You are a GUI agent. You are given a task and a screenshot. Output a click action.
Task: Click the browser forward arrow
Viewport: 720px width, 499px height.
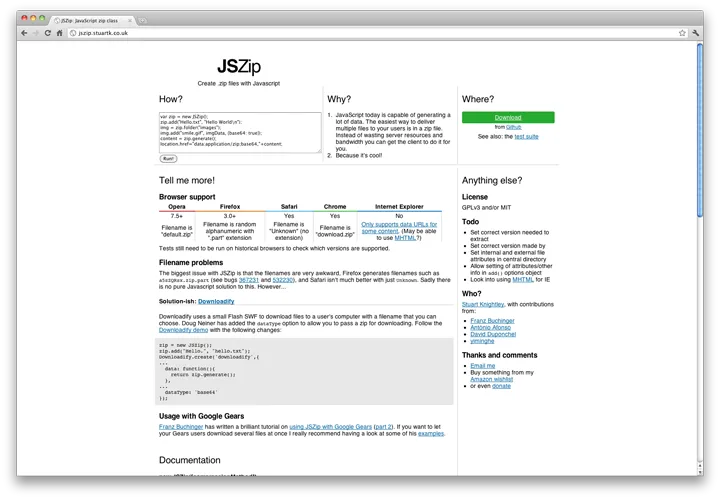[36, 33]
